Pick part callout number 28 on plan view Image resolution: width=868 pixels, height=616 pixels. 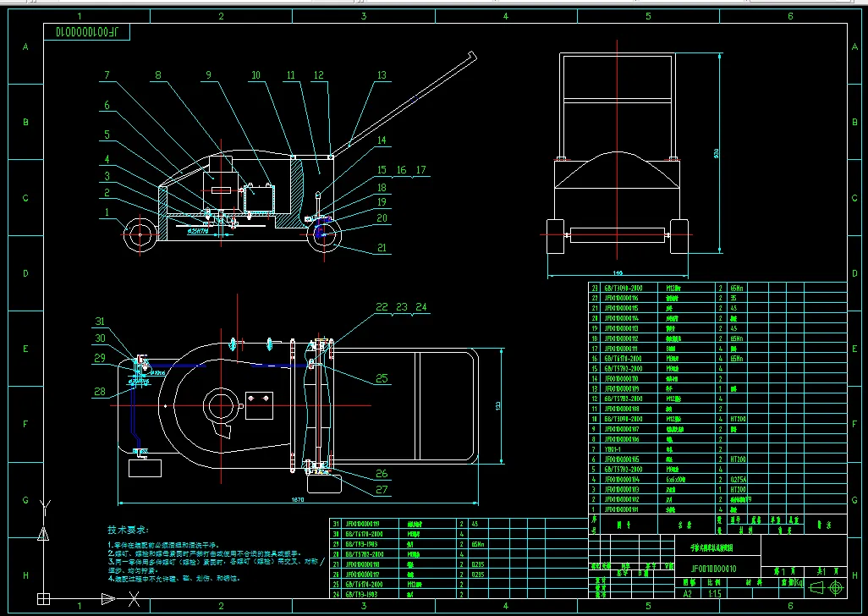pos(100,392)
